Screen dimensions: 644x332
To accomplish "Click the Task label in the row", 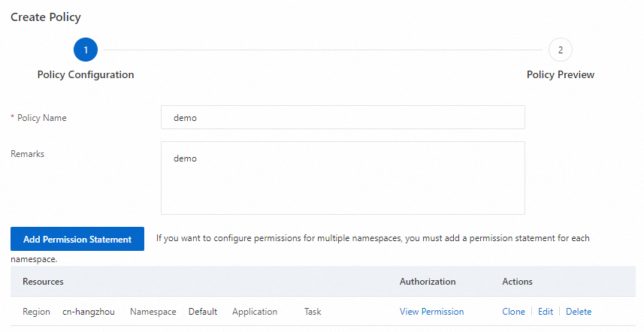I will click(313, 312).
